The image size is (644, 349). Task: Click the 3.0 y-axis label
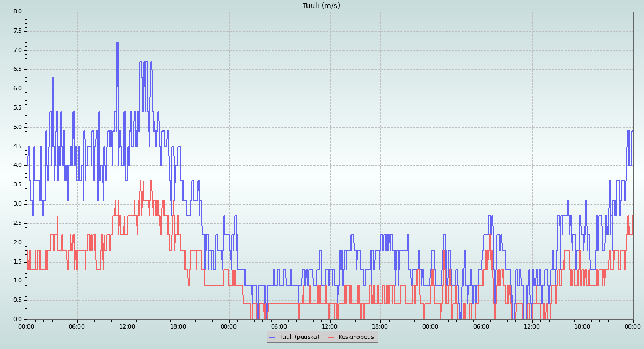[17, 204]
